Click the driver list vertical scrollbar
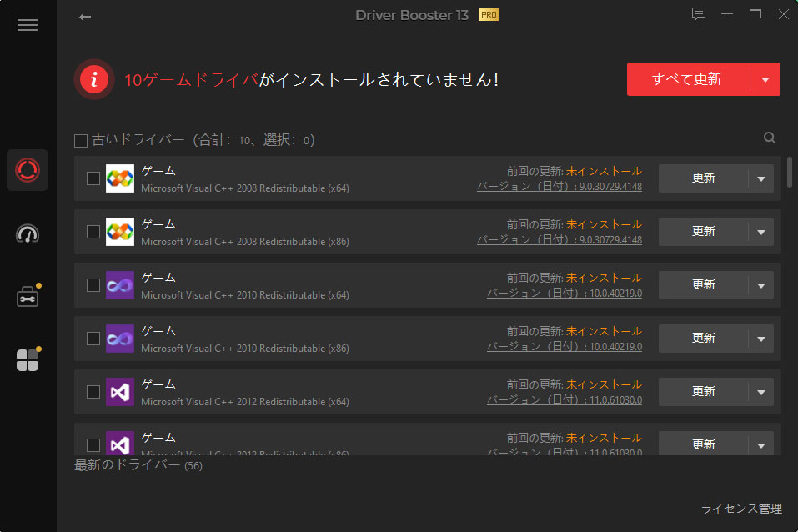798x532 pixels. point(790,172)
